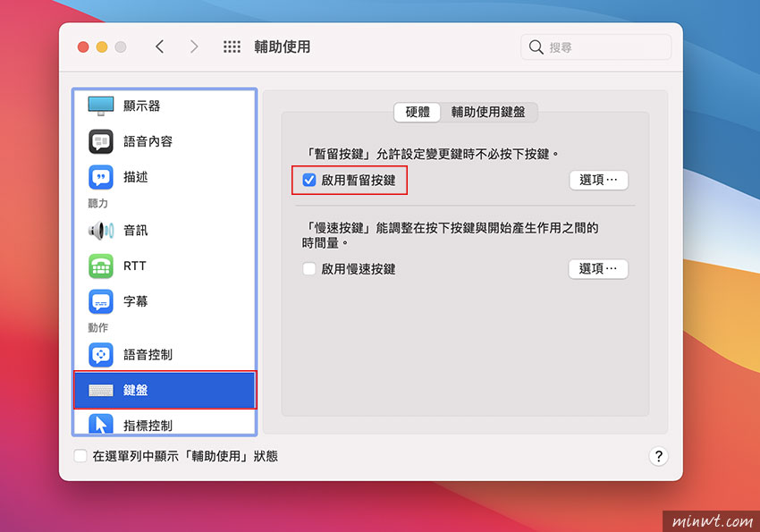Open 選項 button for Sticky Keys
The width and height of the screenshot is (760, 532).
(598, 181)
